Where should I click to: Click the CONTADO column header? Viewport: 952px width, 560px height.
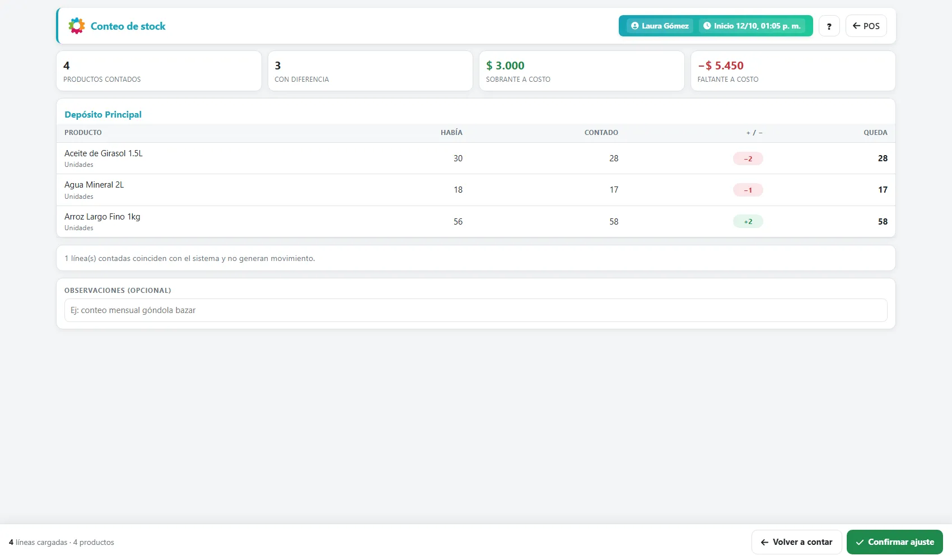601,133
